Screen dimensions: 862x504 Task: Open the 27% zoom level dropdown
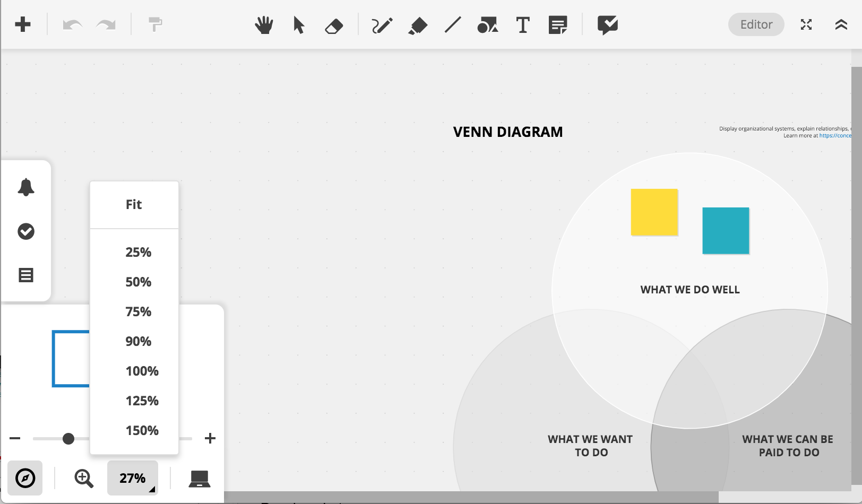point(133,478)
